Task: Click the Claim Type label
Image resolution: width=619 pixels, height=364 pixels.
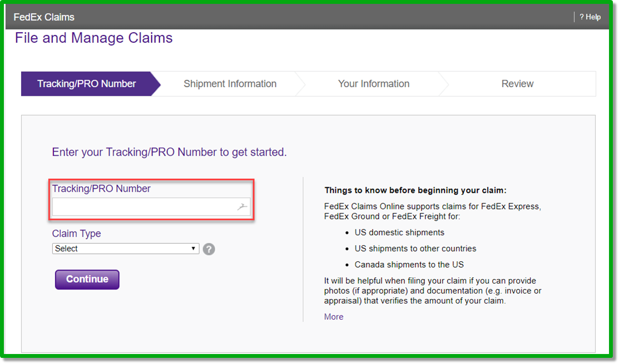Action: pos(77,233)
